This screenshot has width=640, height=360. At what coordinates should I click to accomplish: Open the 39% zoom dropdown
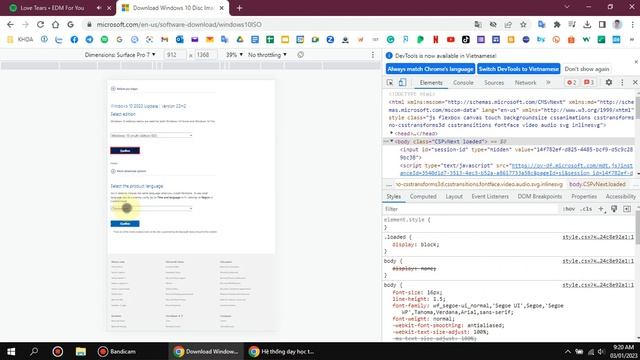tap(234, 55)
